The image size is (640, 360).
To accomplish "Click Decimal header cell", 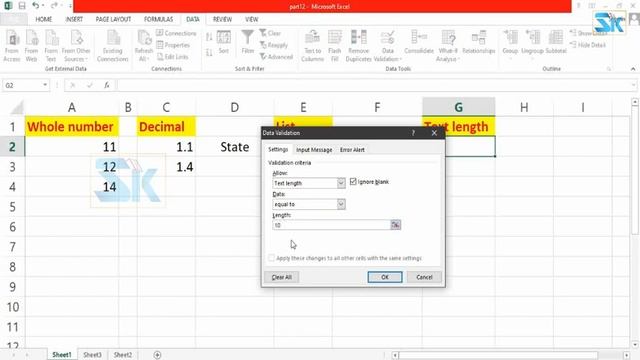I will click(167, 127).
